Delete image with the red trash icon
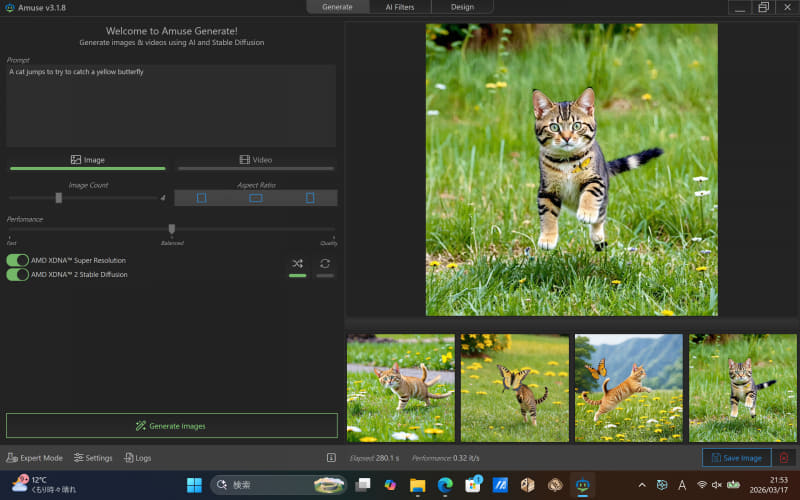The width and height of the screenshot is (800, 500). pos(784,458)
